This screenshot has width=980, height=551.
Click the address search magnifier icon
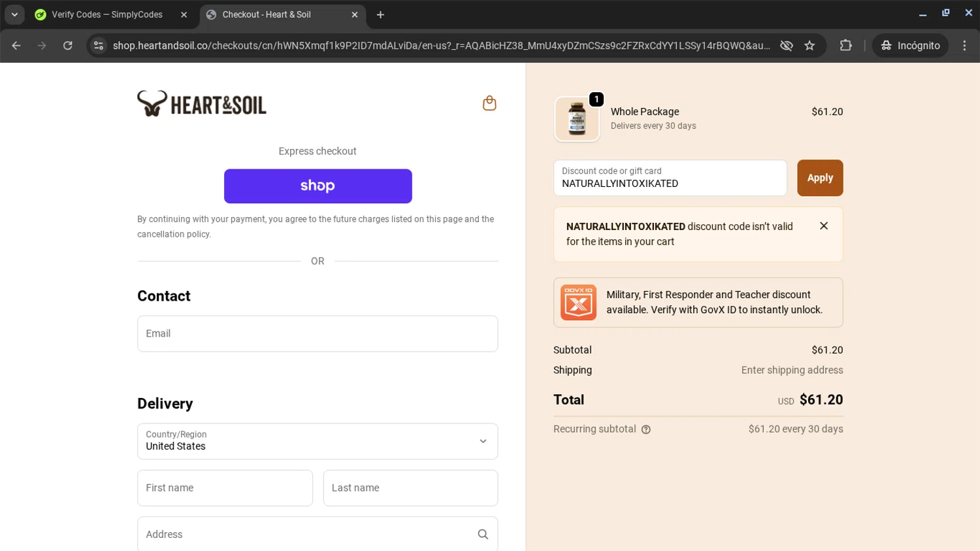click(x=483, y=535)
